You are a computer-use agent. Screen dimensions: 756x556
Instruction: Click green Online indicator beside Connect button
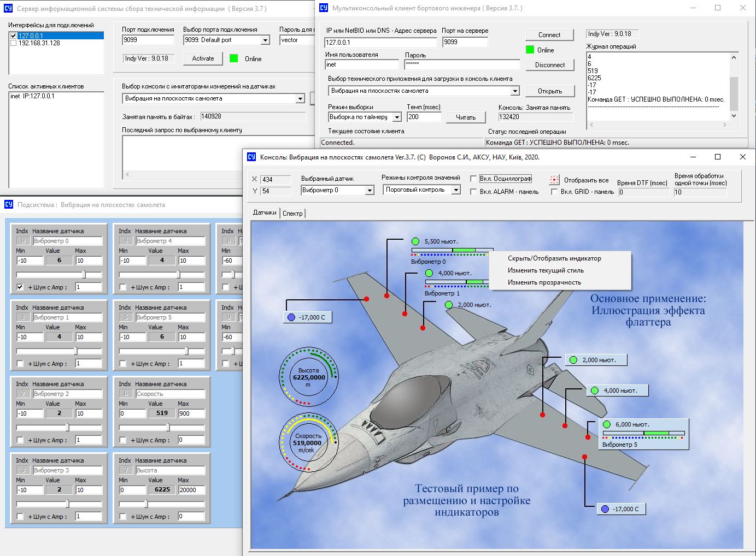click(x=530, y=50)
